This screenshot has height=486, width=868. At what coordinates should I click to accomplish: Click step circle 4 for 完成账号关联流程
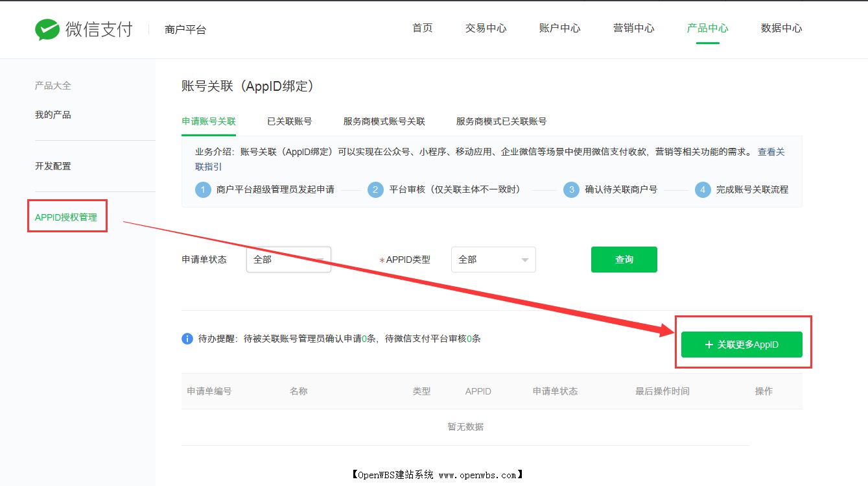(x=703, y=189)
